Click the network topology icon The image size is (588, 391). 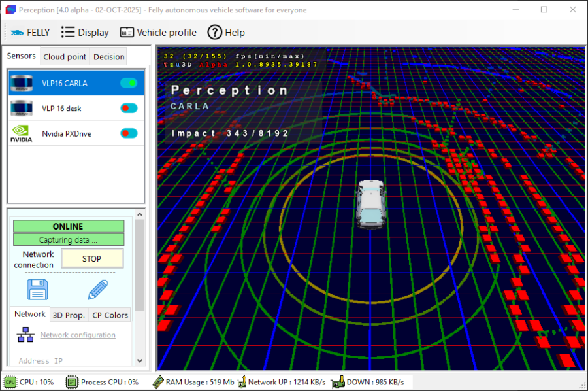26,335
